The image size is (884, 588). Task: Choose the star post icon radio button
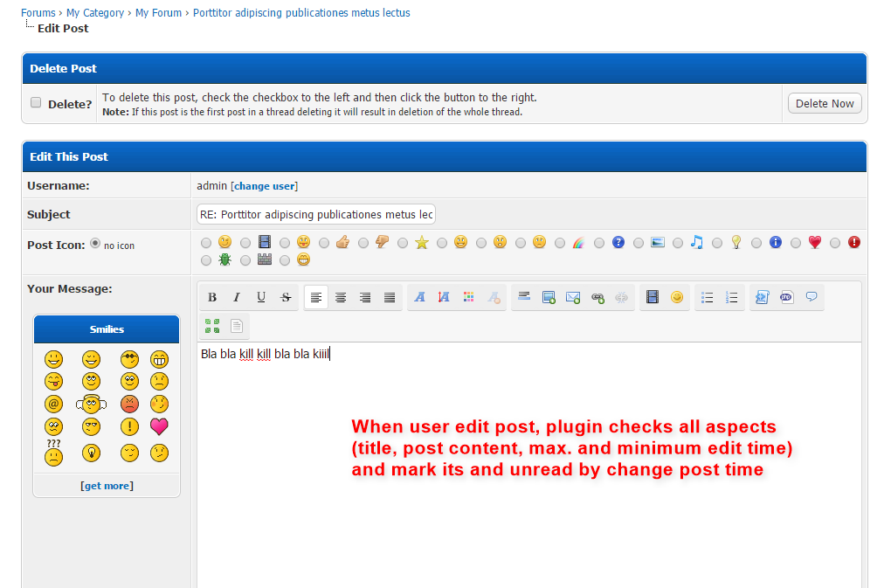point(403,243)
